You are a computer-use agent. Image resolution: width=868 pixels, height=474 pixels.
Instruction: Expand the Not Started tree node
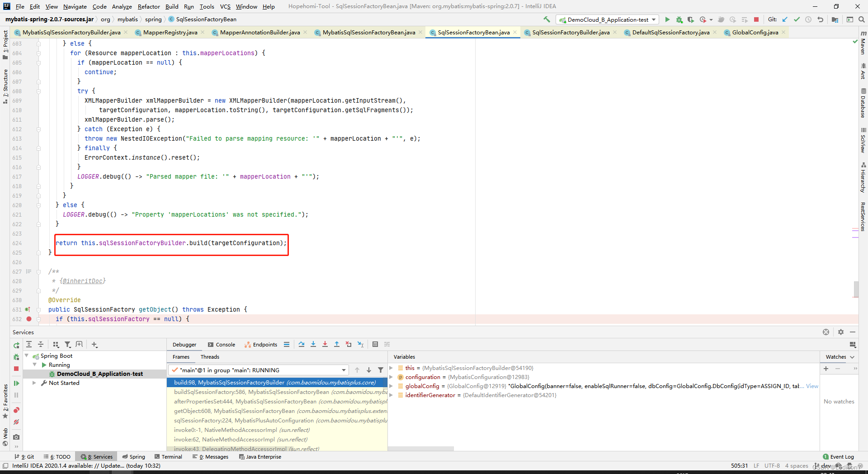pyautogui.click(x=34, y=383)
